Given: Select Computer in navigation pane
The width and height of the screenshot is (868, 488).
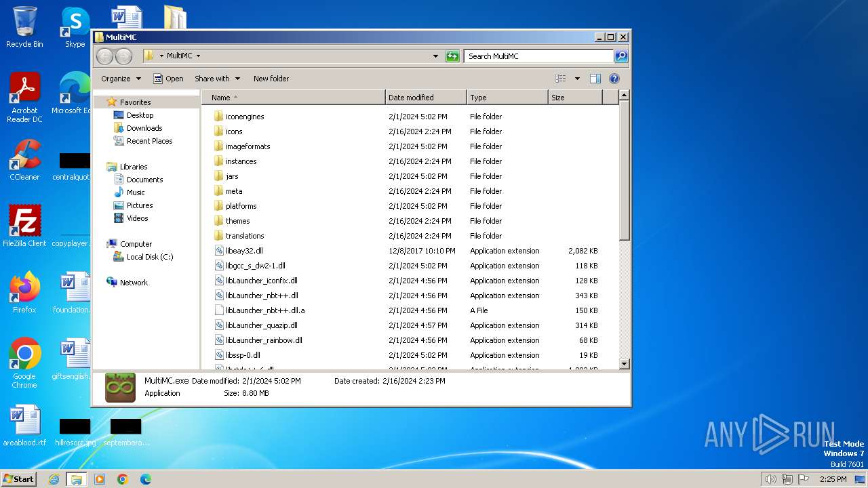Looking at the screenshot, I should tap(136, 244).
